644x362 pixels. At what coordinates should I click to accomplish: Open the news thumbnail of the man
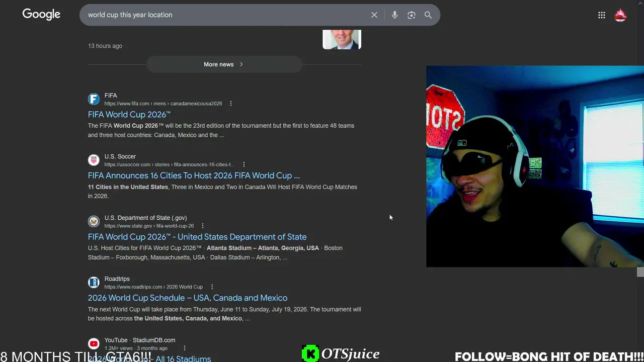coord(342,40)
